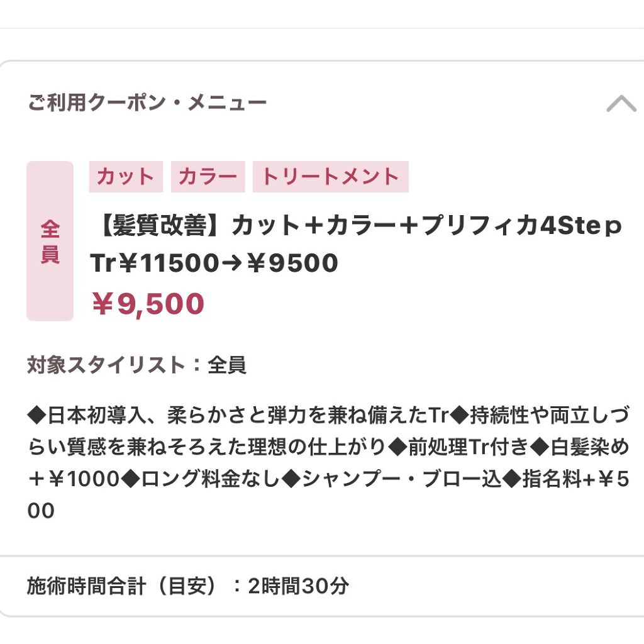Select the カラー category tag
This screenshot has width=644, height=644.
208,177
